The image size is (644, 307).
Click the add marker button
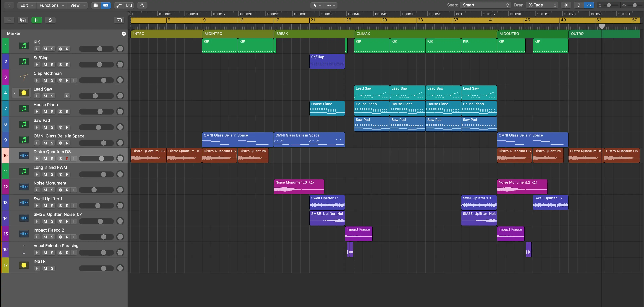point(124,33)
